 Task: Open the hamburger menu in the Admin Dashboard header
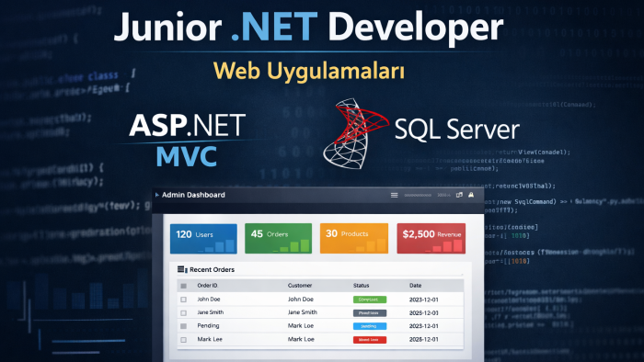395,195
